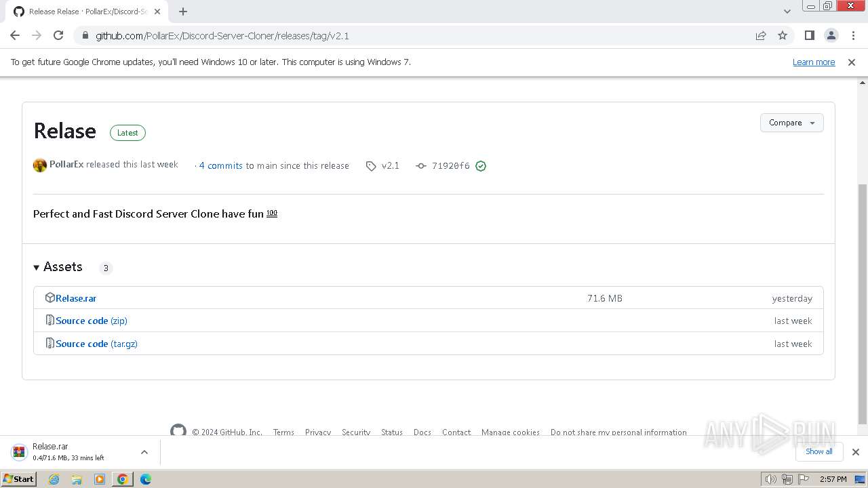Show all downloads
The height and width of the screenshot is (488, 868).
coord(819,451)
